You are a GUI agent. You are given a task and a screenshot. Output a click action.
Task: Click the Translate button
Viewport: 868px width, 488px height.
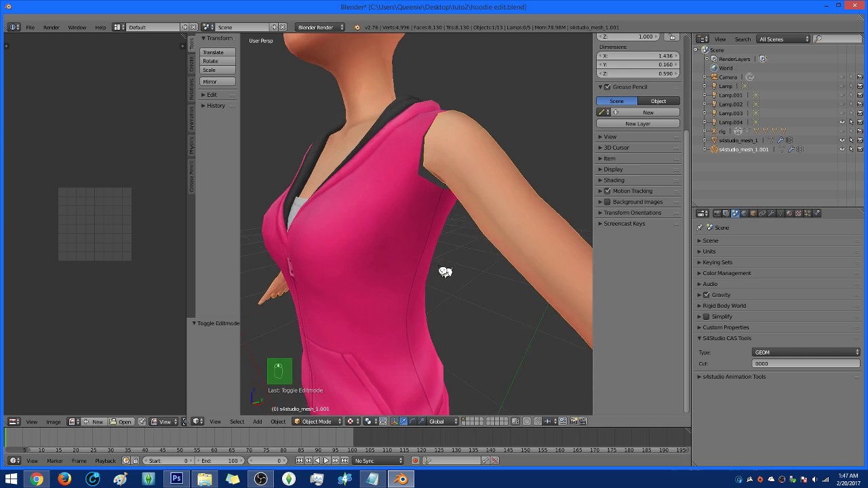click(x=218, y=52)
